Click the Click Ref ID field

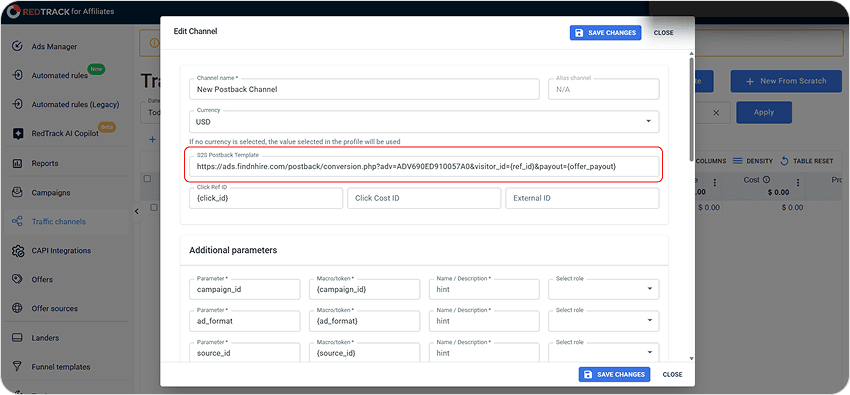point(266,198)
